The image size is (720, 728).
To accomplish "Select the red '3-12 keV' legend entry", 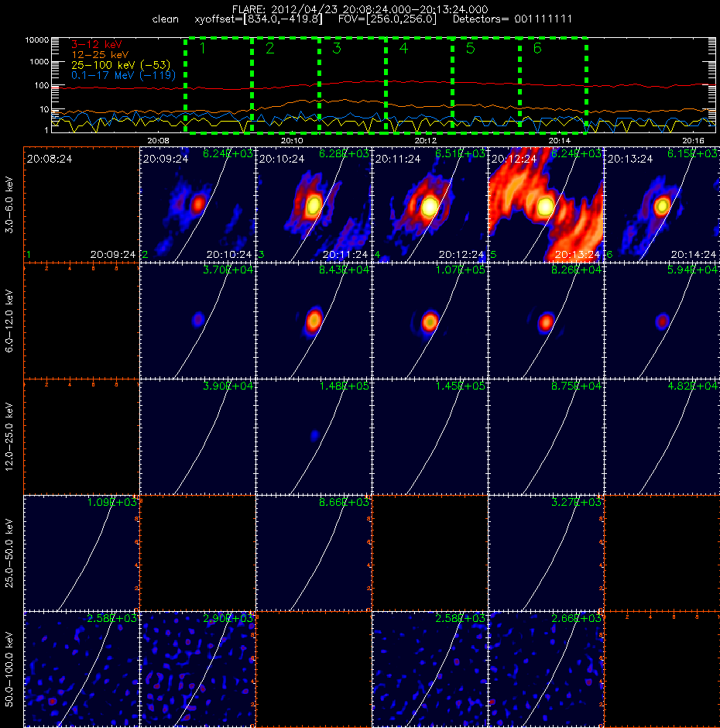I will point(97,45).
